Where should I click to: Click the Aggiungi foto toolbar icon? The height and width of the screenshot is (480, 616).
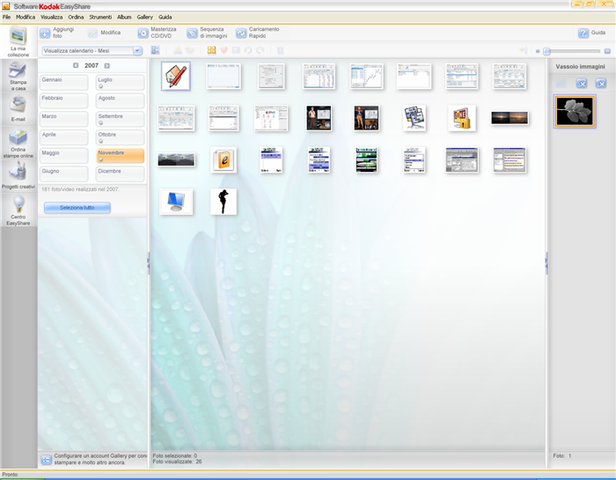45,33
